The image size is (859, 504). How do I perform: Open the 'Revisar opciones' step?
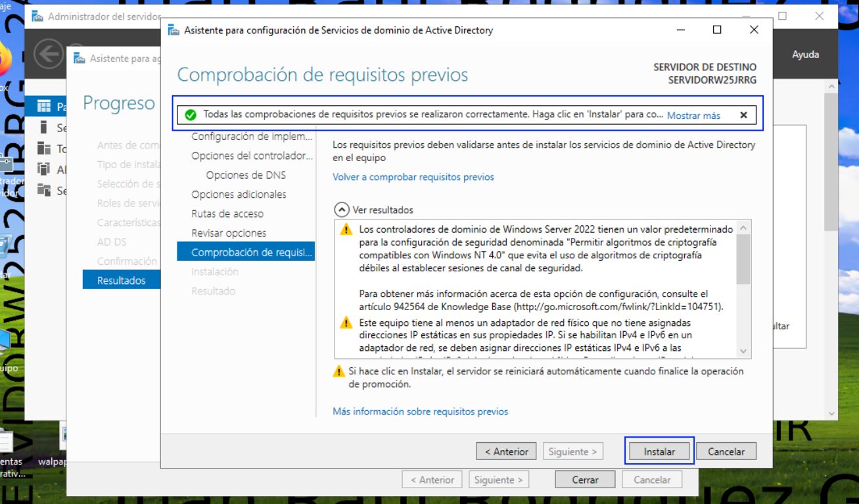(229, 233)
